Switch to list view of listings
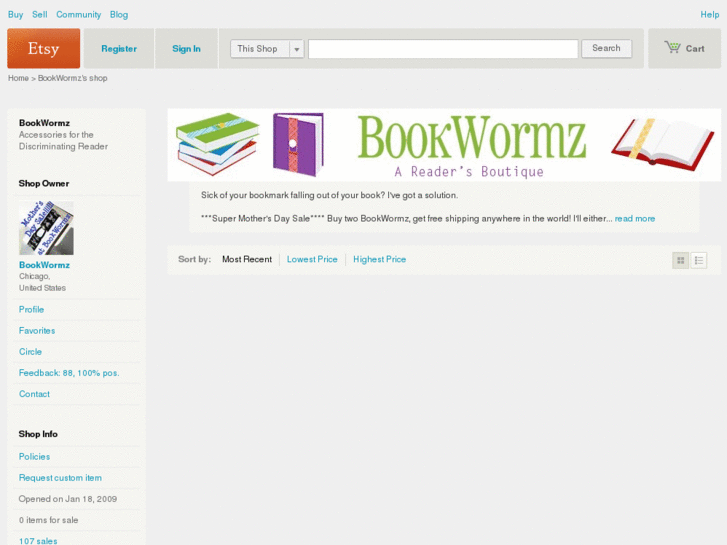Viewport: 727px width, 545px height. click(x=699, y=261)
